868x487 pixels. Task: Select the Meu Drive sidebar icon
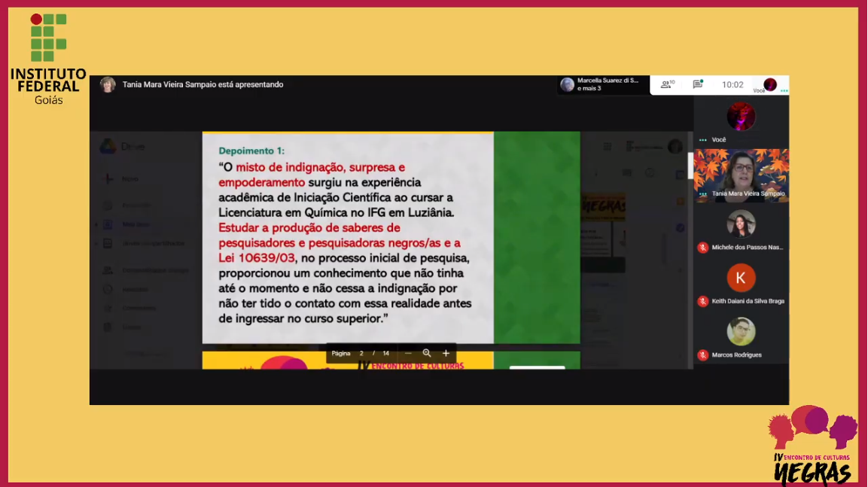click(108, 224)
